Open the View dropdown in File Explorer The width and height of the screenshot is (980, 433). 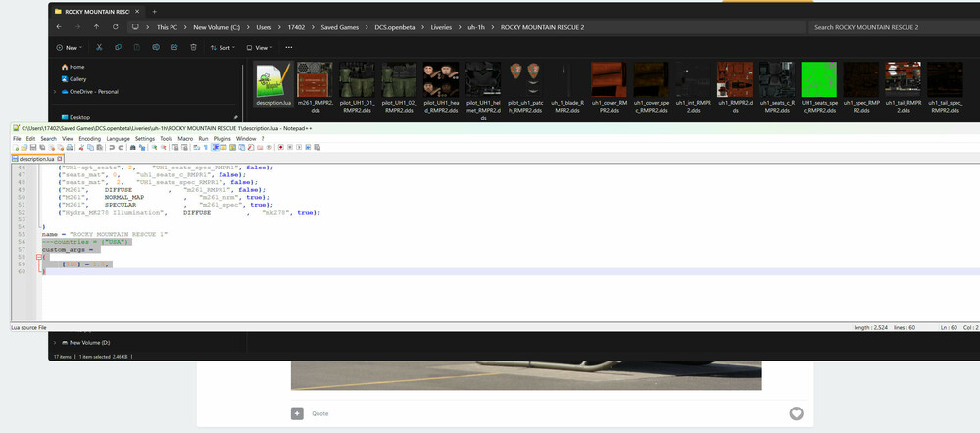pos(260,47)
